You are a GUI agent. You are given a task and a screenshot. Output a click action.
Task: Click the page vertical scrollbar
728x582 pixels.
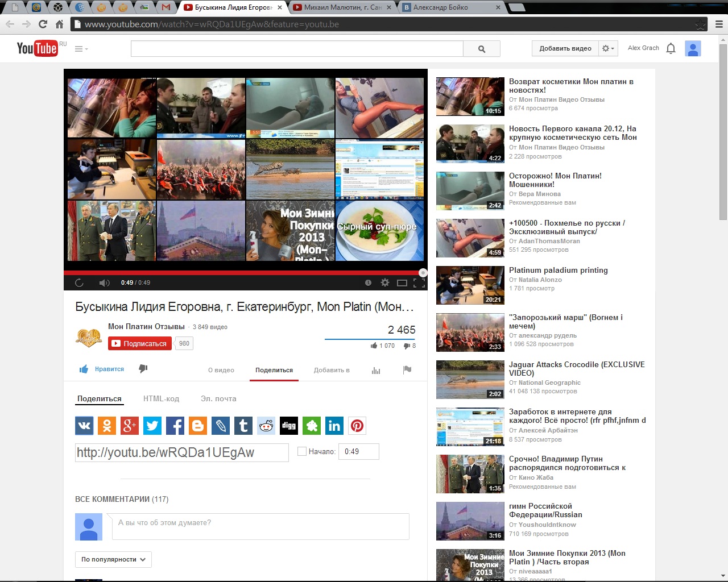(x=723, y=131)
